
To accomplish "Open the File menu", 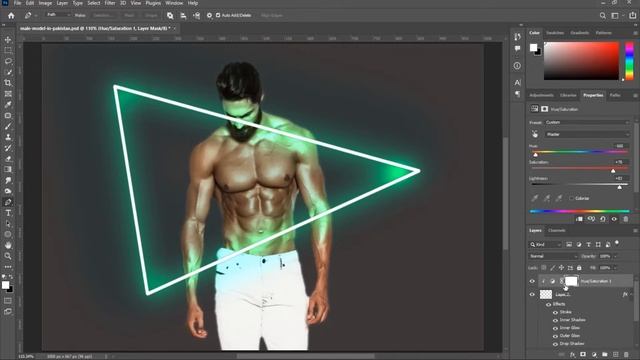I will [x=17, y=3].
